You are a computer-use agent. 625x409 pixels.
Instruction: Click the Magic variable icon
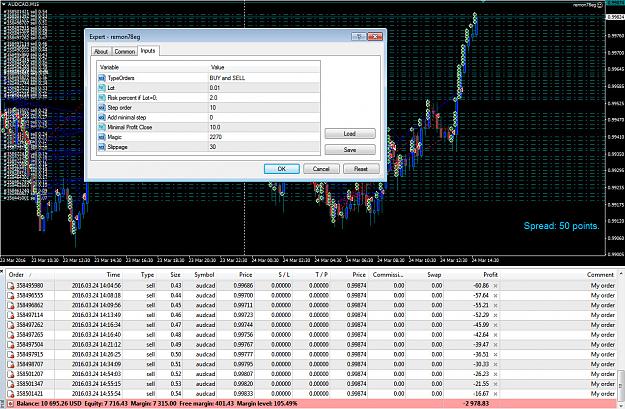(102, 137)
